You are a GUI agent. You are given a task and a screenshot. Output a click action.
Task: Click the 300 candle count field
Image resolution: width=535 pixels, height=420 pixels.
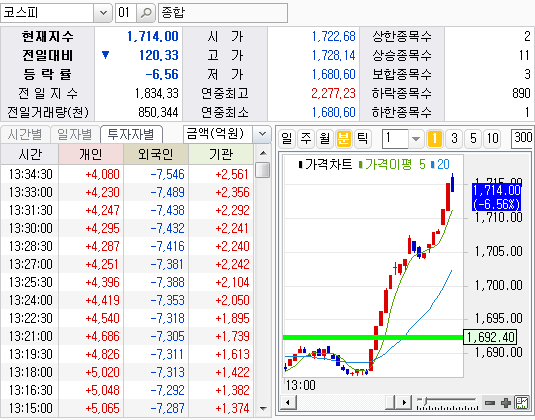click(522, 138)
